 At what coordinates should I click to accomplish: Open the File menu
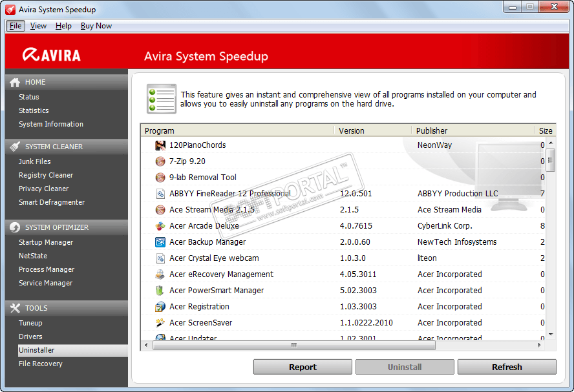click(16, 26)
